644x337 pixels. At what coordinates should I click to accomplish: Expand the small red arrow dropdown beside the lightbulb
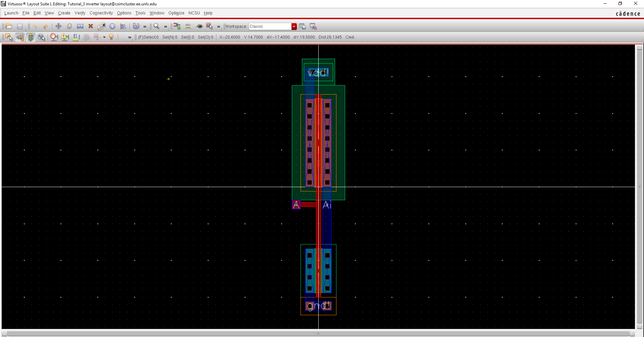click(104, 37)
